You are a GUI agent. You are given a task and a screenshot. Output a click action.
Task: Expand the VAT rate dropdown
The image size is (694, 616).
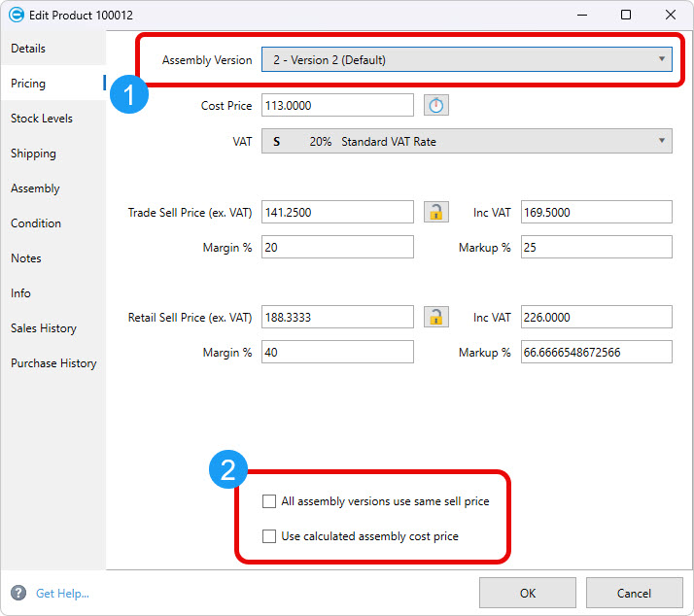467,142
